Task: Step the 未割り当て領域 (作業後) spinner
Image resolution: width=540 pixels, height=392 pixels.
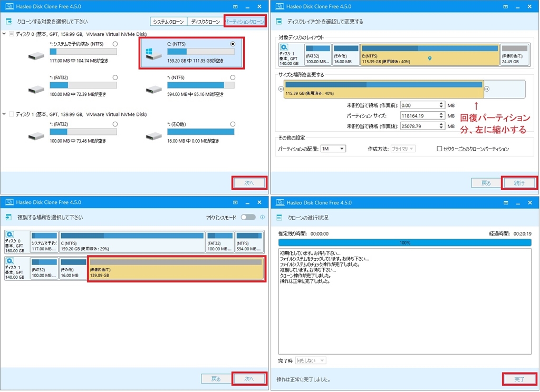Action: 441,126
